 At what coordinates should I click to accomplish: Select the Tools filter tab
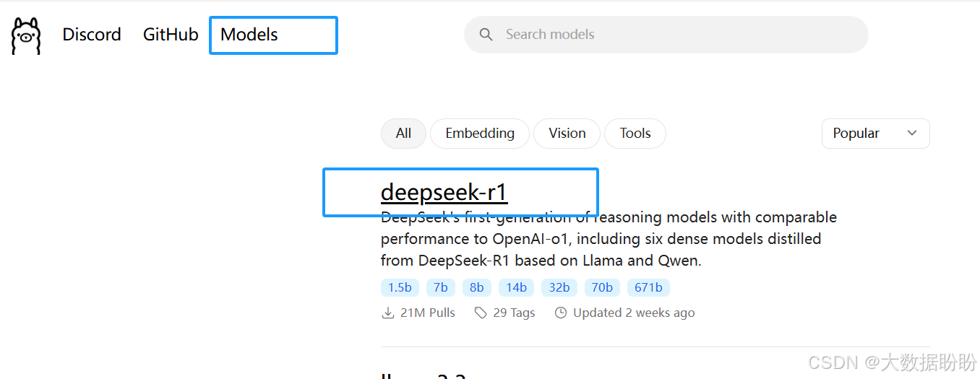pos(635,134)
